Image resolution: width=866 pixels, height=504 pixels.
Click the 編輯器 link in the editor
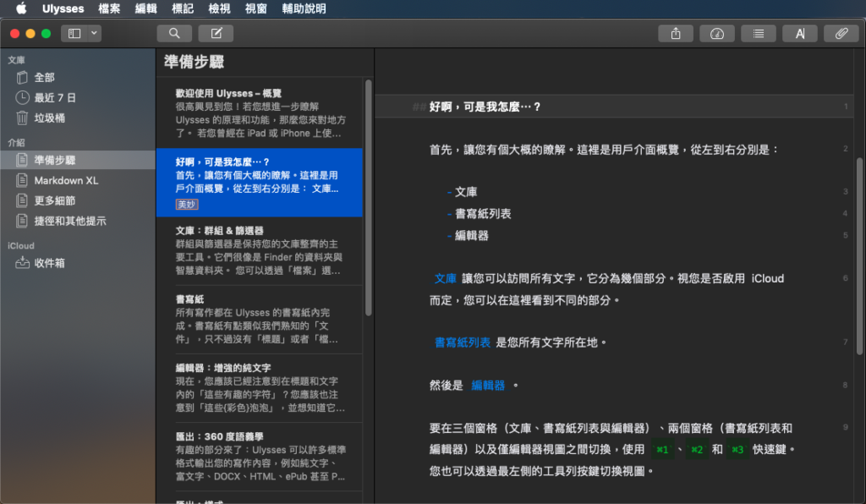pos(488,386)
